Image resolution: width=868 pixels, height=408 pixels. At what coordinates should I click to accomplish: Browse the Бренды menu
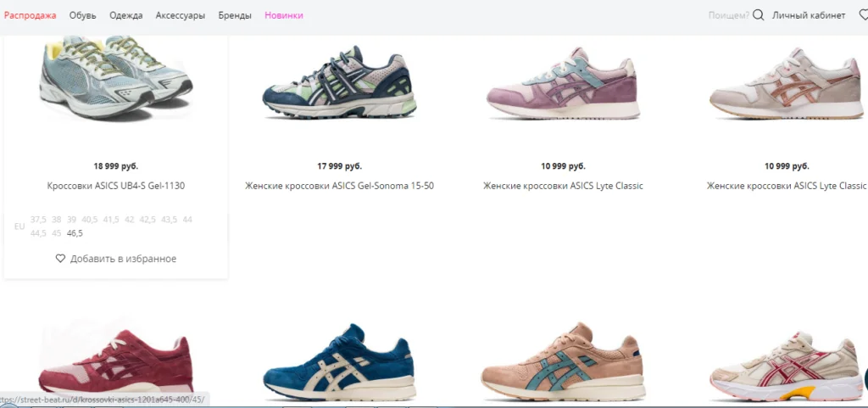click(x=235, y=15)
